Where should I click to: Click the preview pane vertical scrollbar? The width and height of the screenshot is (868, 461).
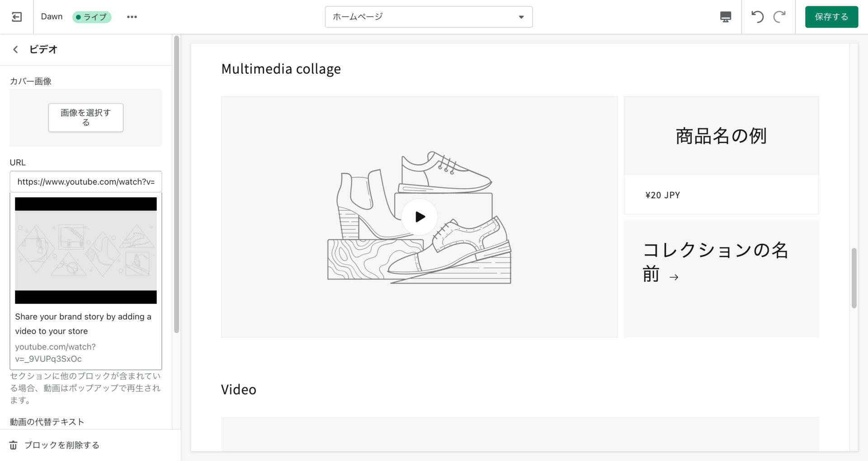point(854,278)
